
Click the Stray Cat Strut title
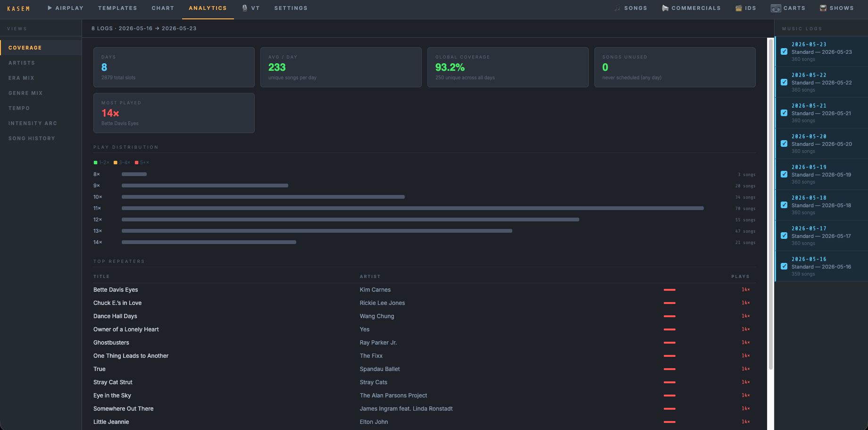(x=113, y=382)
